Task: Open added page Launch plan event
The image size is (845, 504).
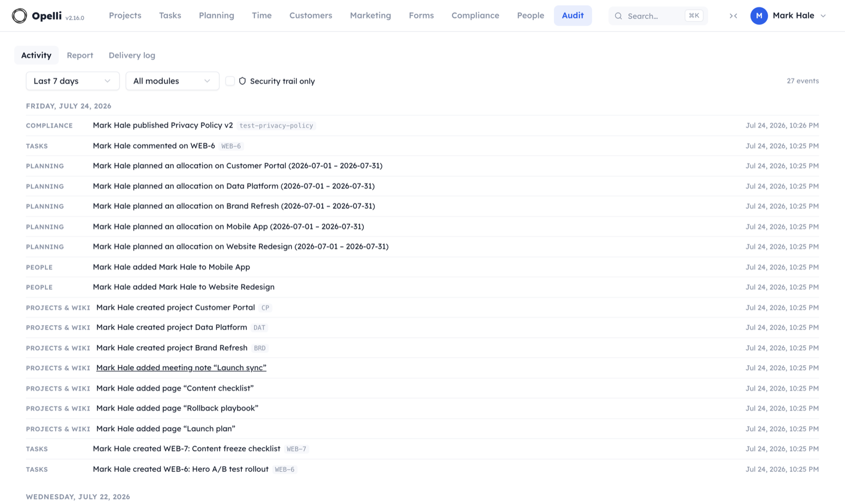Action: [166, 429]
